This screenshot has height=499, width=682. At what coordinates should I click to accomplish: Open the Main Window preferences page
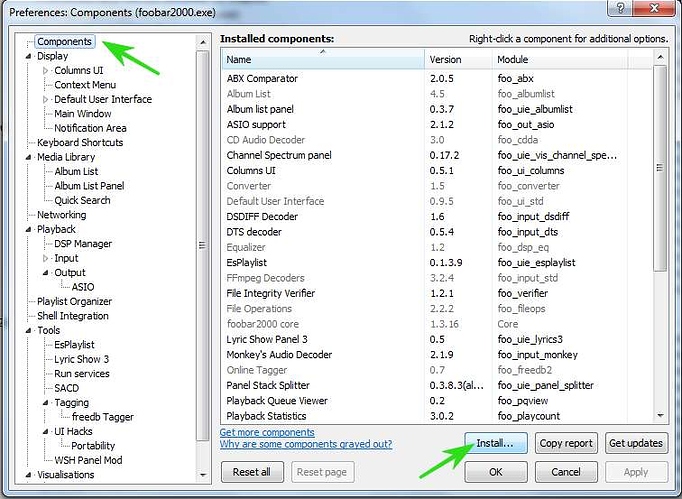pyautogui.click(x=83, y=114)
